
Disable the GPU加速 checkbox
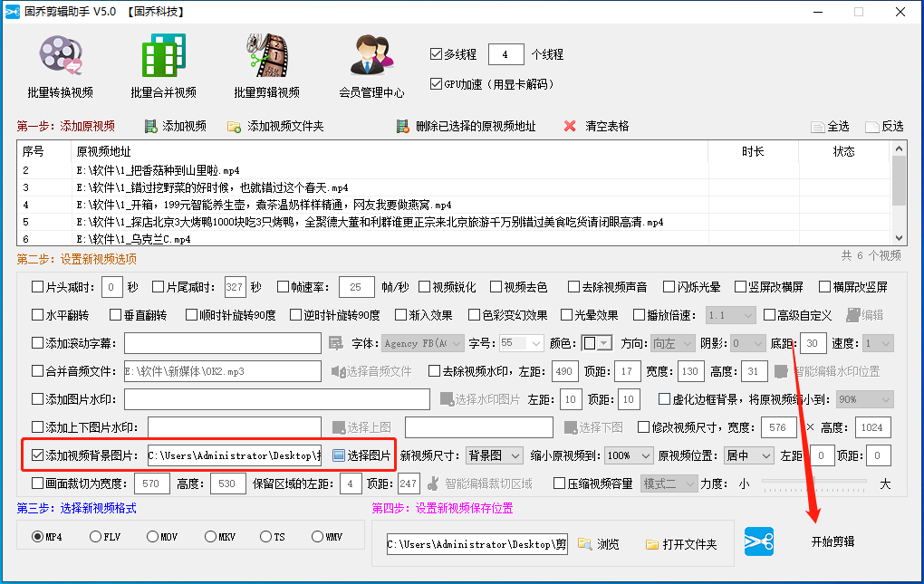pyautogui.click(x=436, y=84)
